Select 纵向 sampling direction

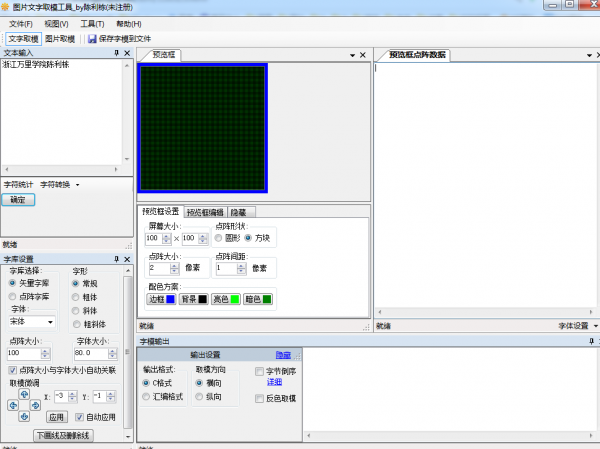point(199,397)
